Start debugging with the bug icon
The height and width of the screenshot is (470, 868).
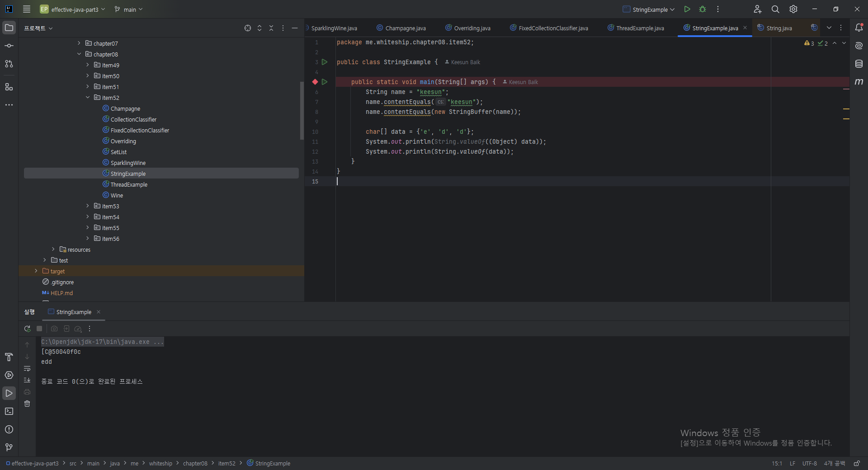point(703,9)
